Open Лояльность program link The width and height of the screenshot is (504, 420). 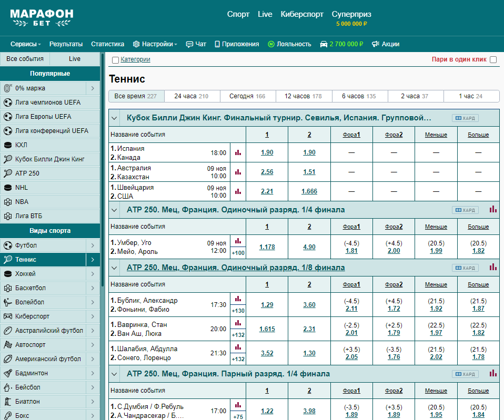click(x=289, y=44)
